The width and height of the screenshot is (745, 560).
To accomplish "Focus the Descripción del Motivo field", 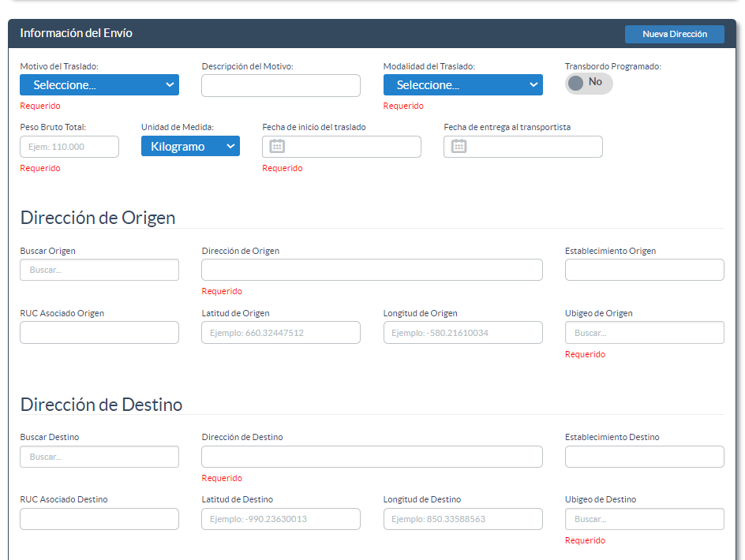I will tap(281, 85).
